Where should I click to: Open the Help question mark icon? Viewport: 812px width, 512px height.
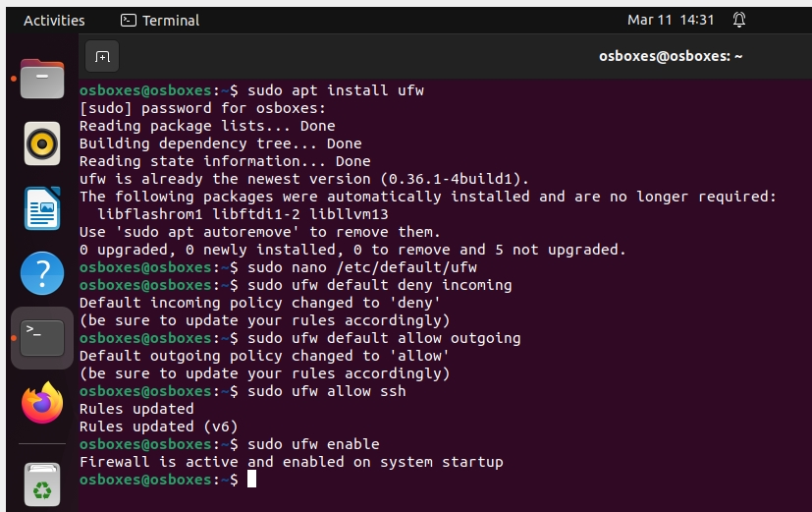[x=42, y=272]
